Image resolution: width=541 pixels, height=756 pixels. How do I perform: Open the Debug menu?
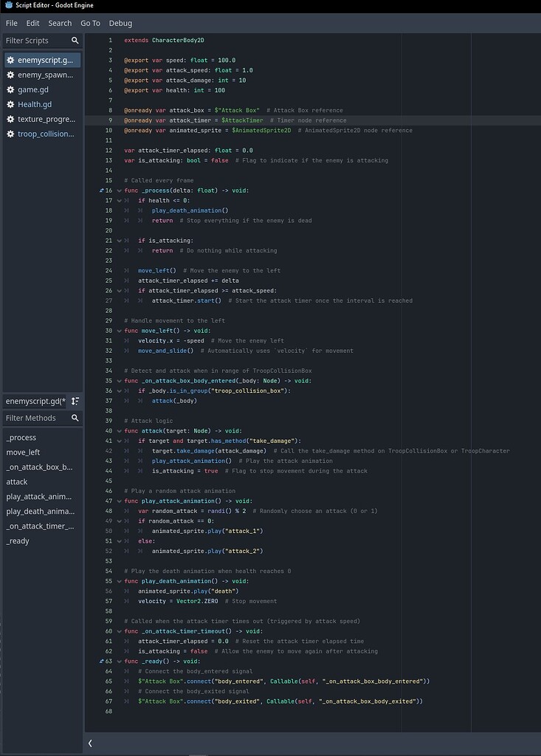click(x=120, y=23)
